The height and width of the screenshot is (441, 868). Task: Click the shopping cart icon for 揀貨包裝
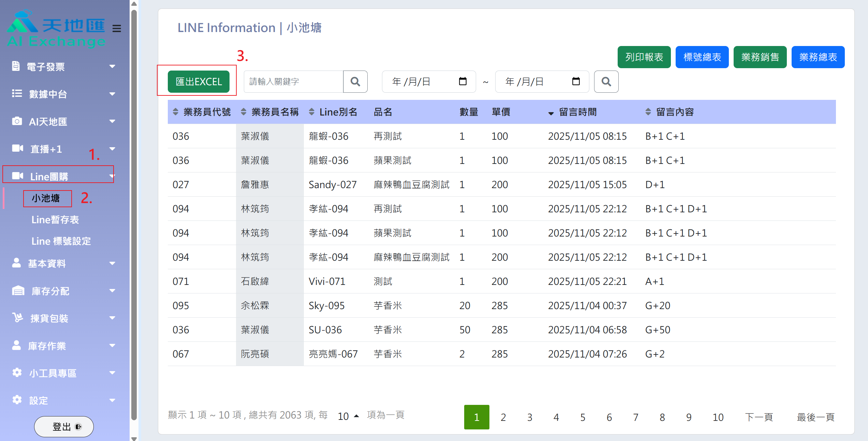pos(17,318)
